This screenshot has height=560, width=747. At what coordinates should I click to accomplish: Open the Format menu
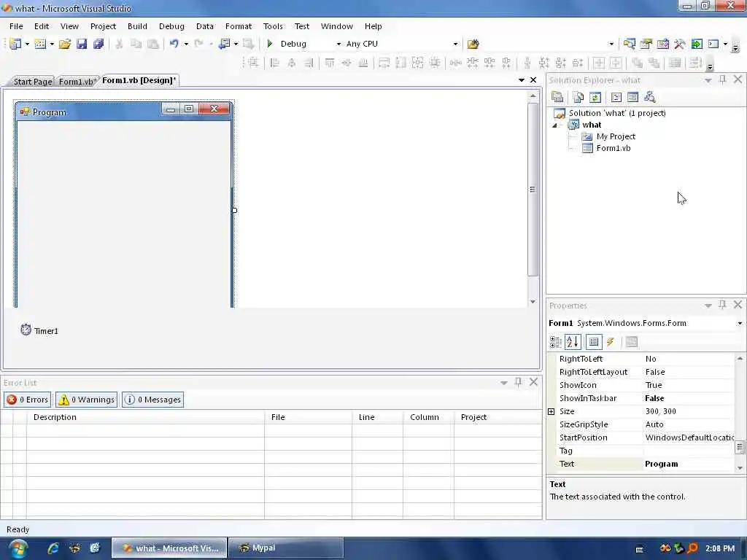pyautogui.click(x=239, y=26)
